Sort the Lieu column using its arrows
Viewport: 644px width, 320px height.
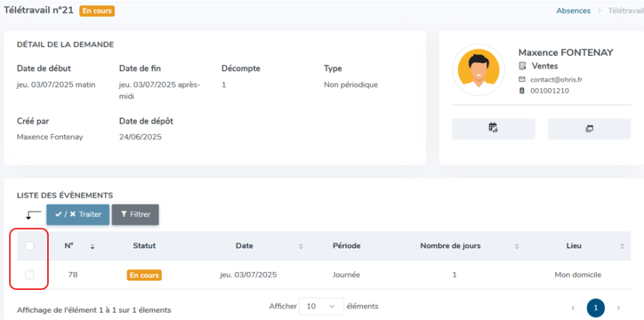(622, 246)
